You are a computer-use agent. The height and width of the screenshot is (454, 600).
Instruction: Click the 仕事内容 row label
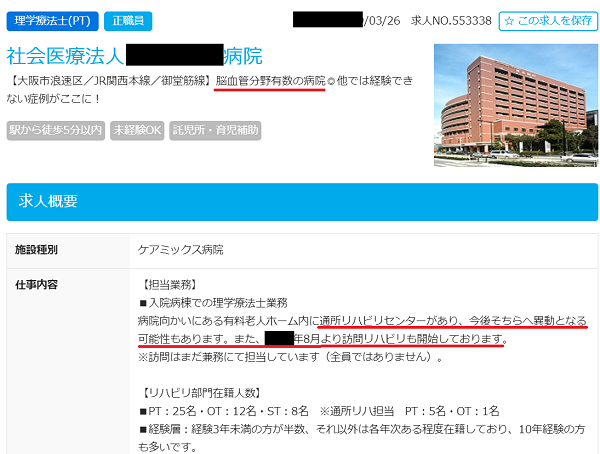click(x=36, y=285)
